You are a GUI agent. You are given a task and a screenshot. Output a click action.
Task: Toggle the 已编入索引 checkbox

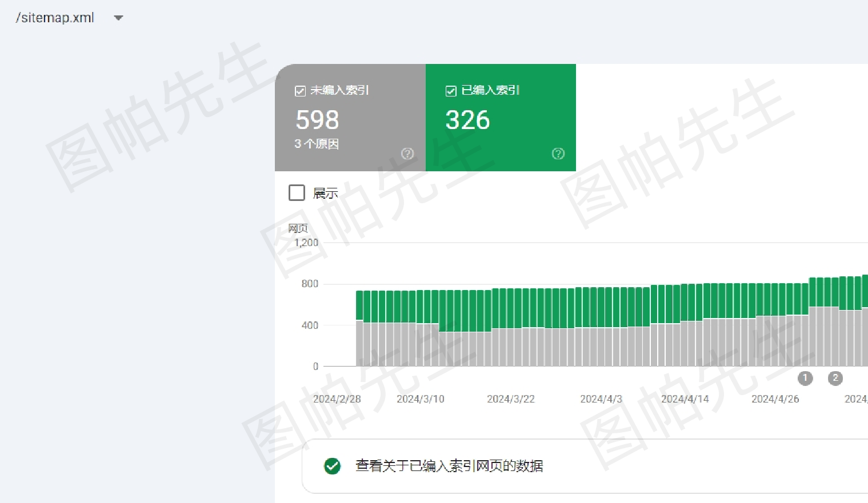tap(451, 91)
